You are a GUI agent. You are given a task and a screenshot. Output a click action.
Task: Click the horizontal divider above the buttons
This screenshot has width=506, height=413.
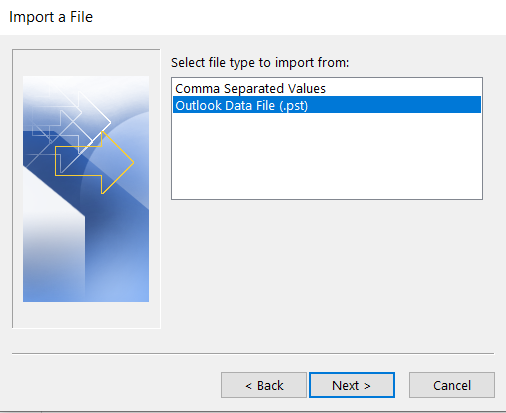tap(253, 353)
